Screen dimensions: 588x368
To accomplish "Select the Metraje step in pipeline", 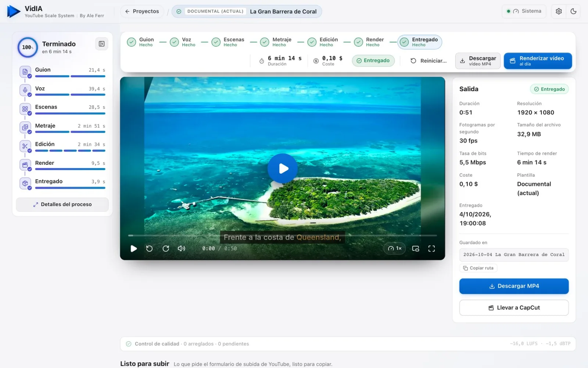I will coord(276,42).
